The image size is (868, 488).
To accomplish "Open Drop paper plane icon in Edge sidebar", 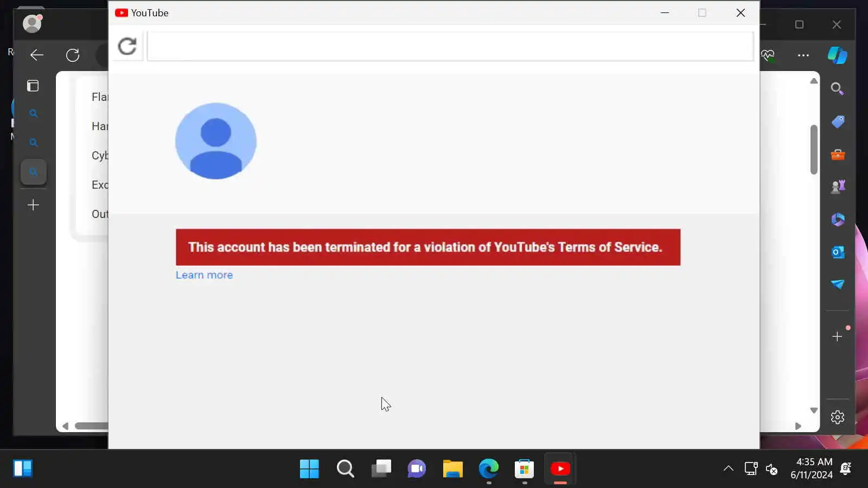I will click(838, 284).
